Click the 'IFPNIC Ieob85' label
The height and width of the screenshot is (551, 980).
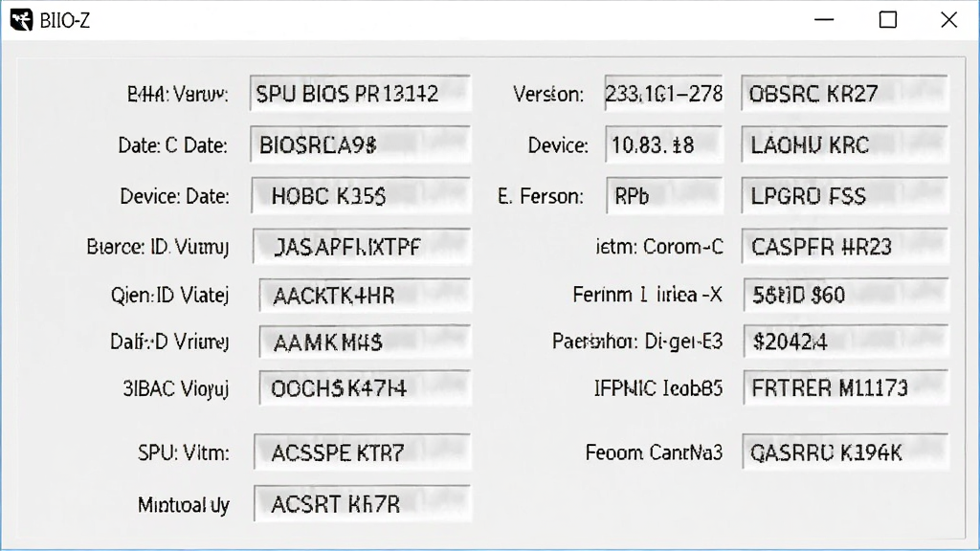[x=658, y=388]
